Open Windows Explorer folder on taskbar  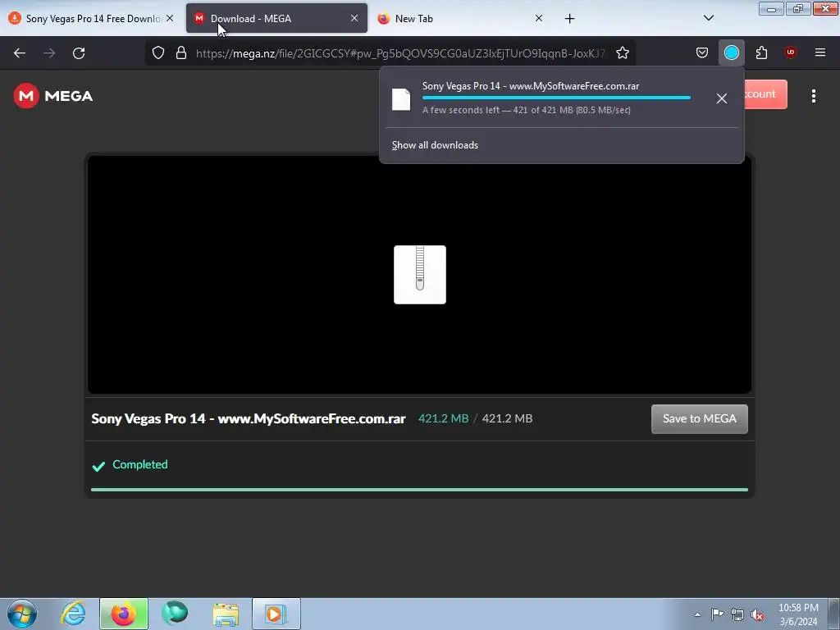(226, 614)
